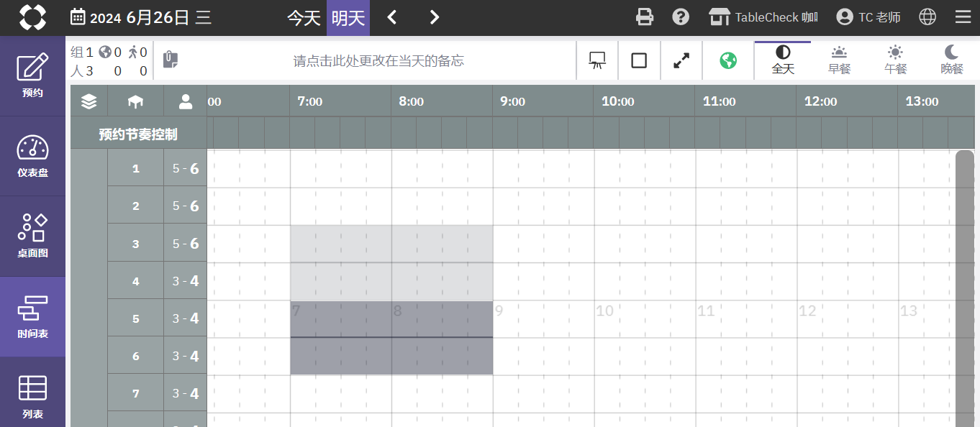Click the group count 组1 stat

(82, 52)
